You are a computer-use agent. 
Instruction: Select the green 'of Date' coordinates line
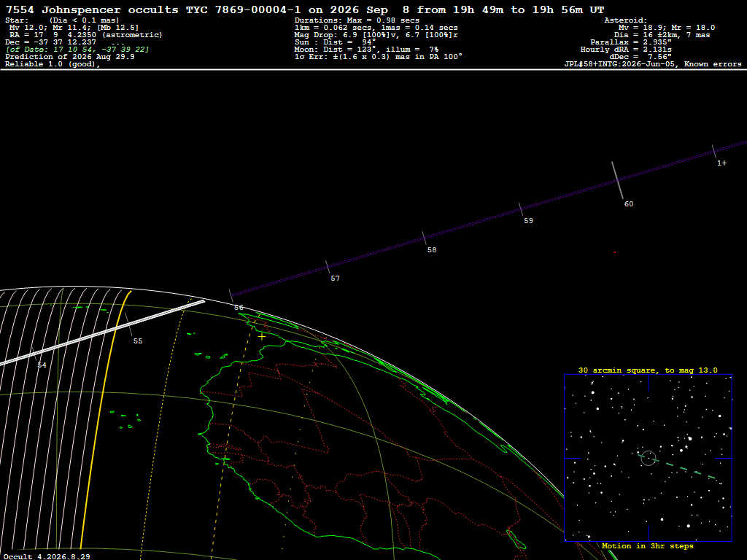[77, 49]
